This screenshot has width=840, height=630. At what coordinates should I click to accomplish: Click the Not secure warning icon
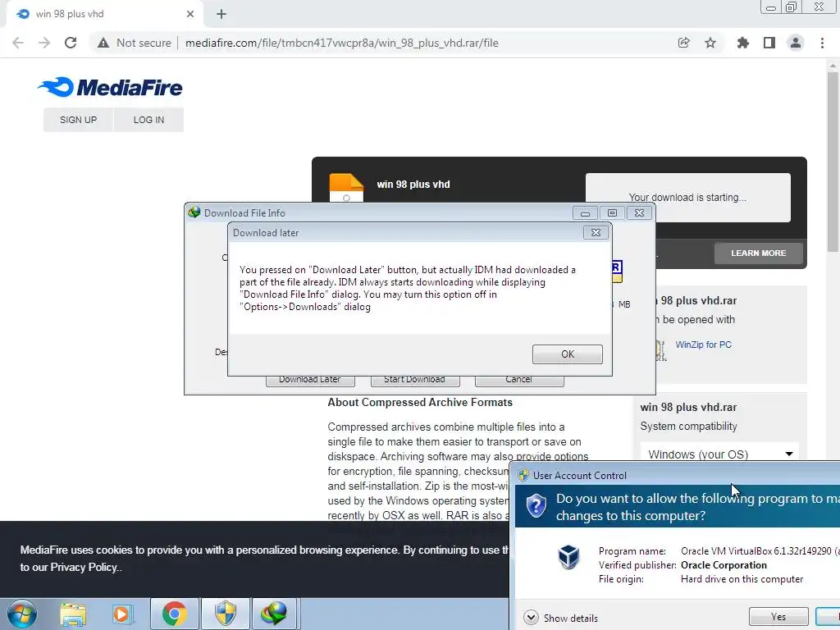click(103, 43)
